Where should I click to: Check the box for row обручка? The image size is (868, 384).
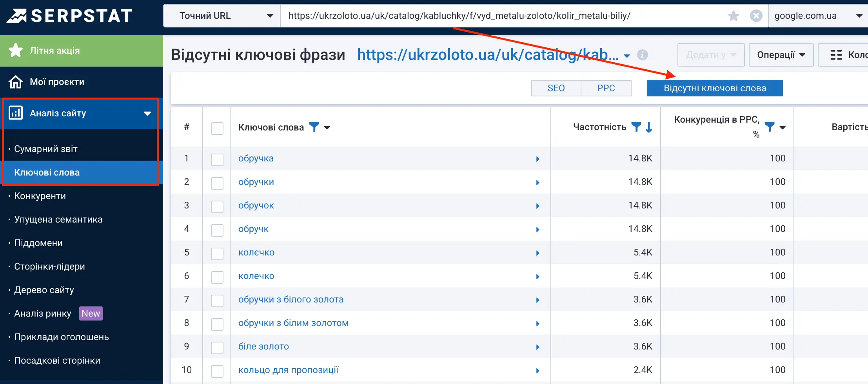tap(217, 159)
